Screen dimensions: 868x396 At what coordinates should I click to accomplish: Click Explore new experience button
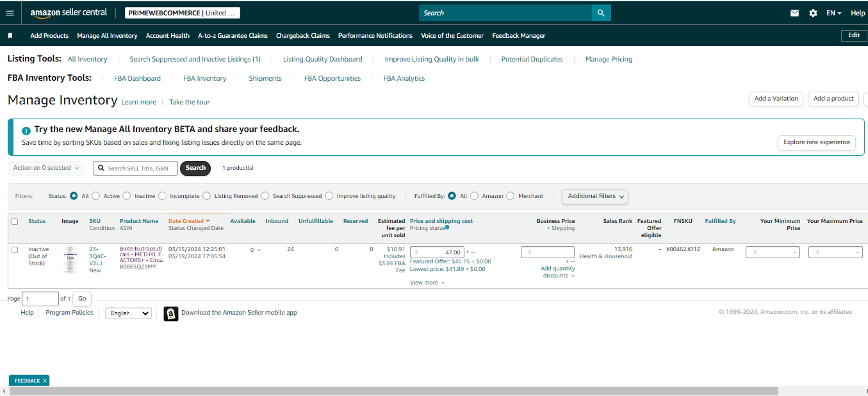click(x=817, y=142)
